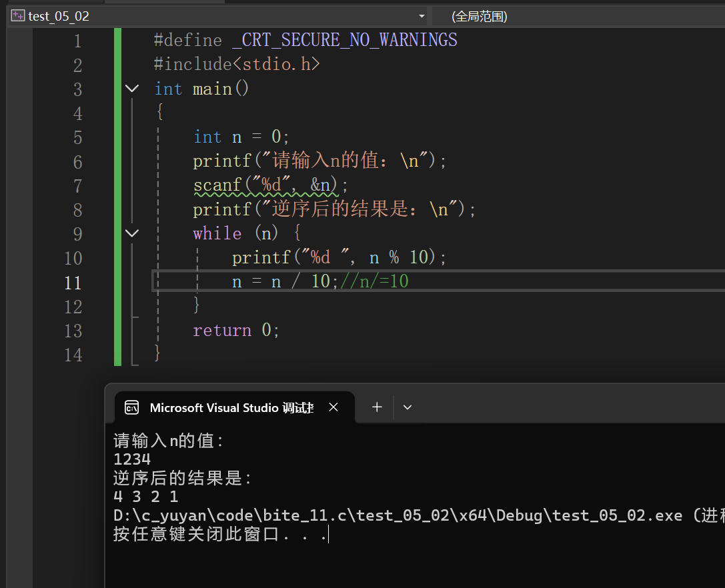This screenshot has height=588, width=725.
Task: Select the Microsoft Visual Studio 调试 console tab
Action: click(x=234, y=407)
